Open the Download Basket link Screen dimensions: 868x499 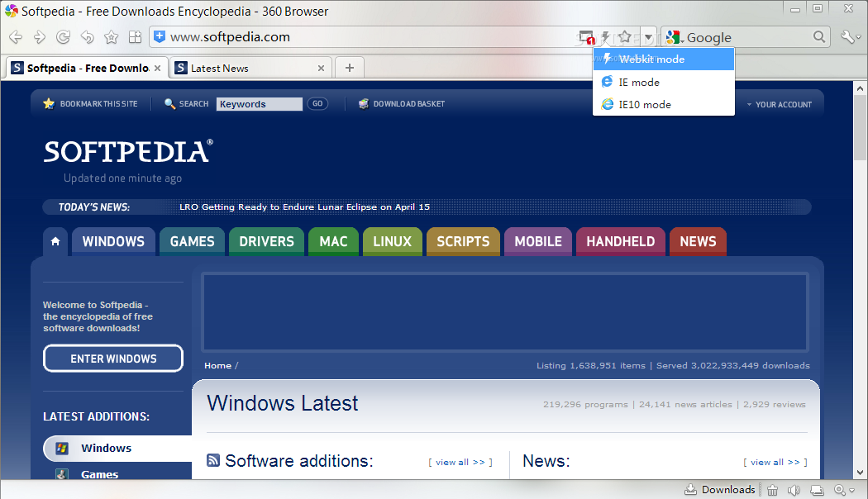[x=408, y=104]
